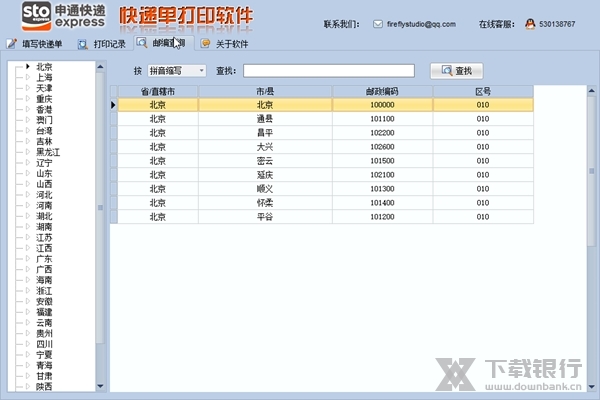Click the pencil icon beside 填写快递单
Screen dimensions: 600x400
click(11, 44)
